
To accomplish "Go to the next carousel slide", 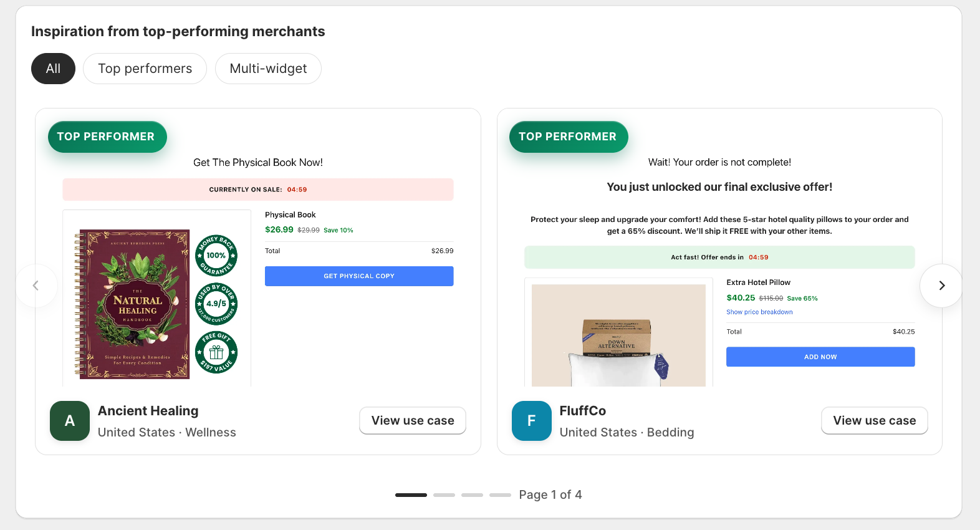I will [x=941, y=286].
